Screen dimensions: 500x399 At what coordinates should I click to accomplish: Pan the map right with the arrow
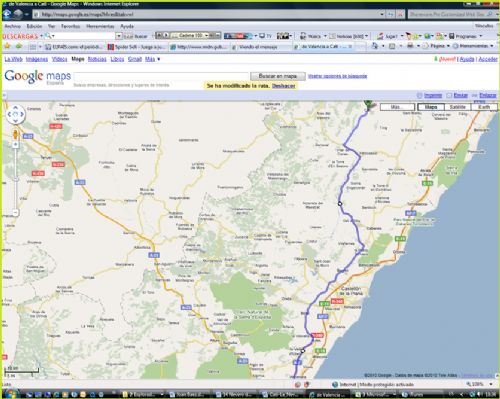pos(22,114)
